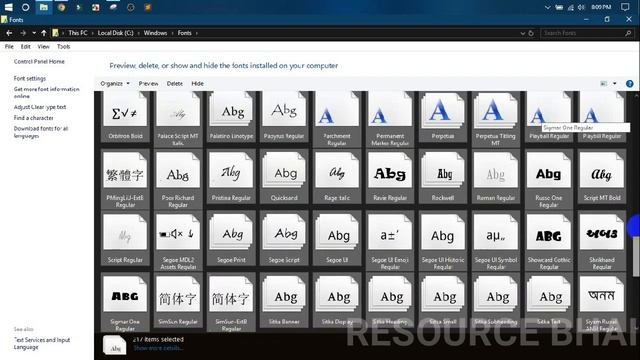Go up one folder level
Viewport: 640px width, 360px height.
[x=44, y=33]
